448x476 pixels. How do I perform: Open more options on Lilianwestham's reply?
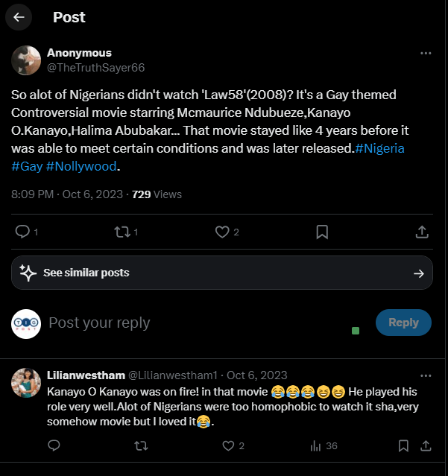[426, 375]
